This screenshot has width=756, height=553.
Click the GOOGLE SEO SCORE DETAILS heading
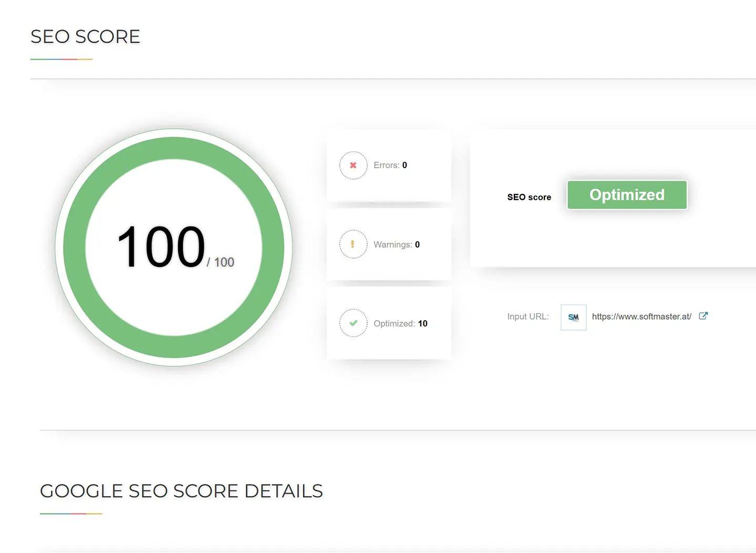tap(181, 491)
